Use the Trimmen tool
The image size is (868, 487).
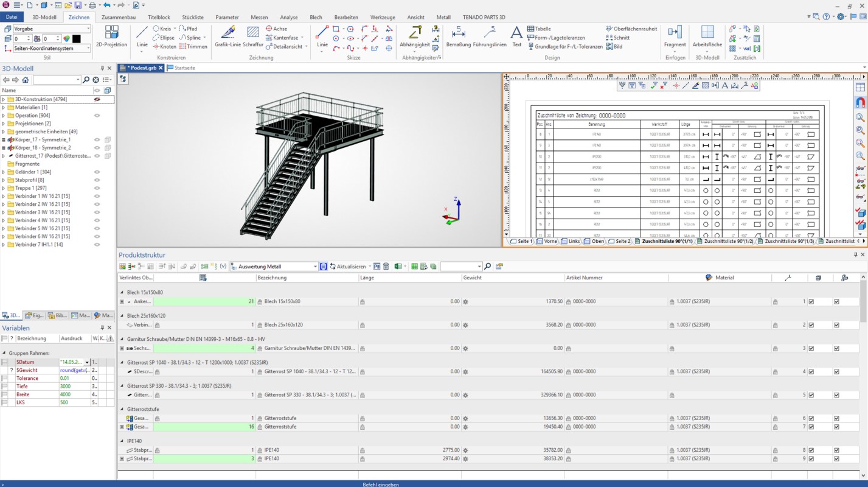point(193,46)
